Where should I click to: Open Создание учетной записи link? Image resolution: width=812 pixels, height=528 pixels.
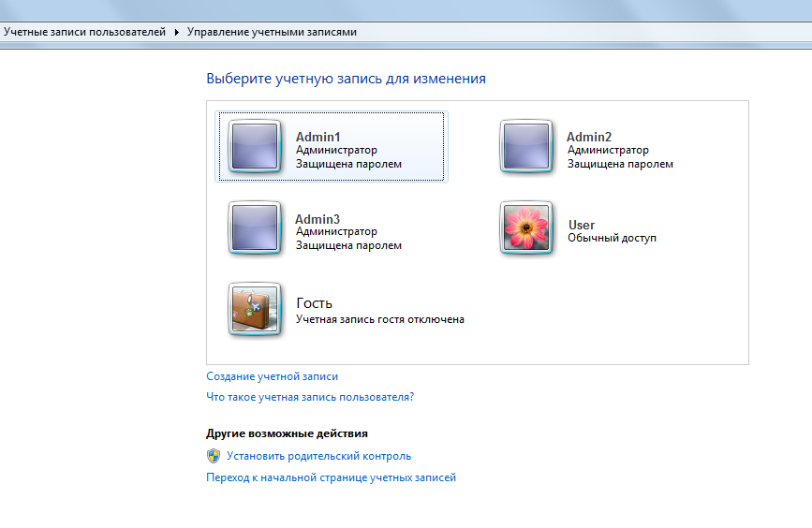coord(272,376)
